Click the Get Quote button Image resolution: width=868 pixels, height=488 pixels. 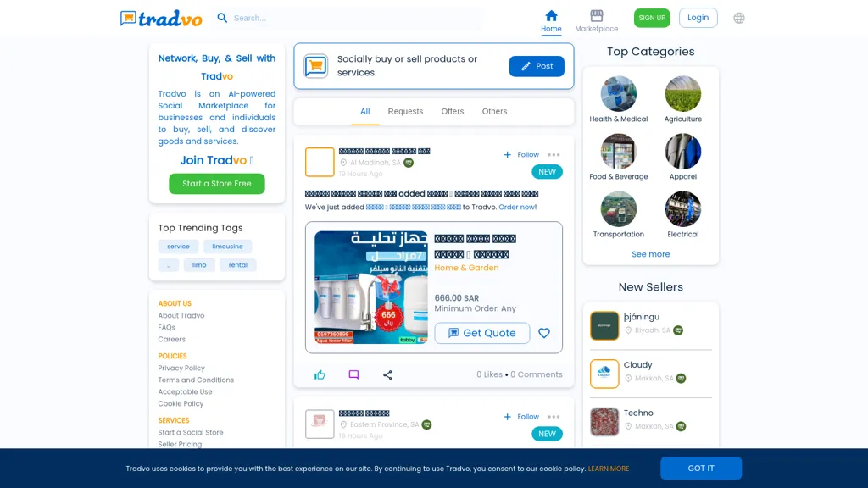pos(481,333)
